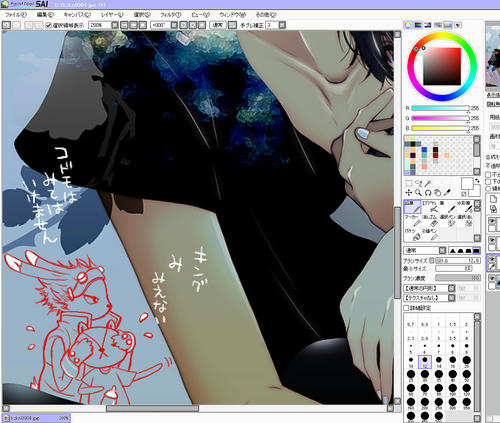Open the brush shape 【通常の円形】 dropdown
The width and height of the screenshot is (500, 423).
click(x=451, y=288)
